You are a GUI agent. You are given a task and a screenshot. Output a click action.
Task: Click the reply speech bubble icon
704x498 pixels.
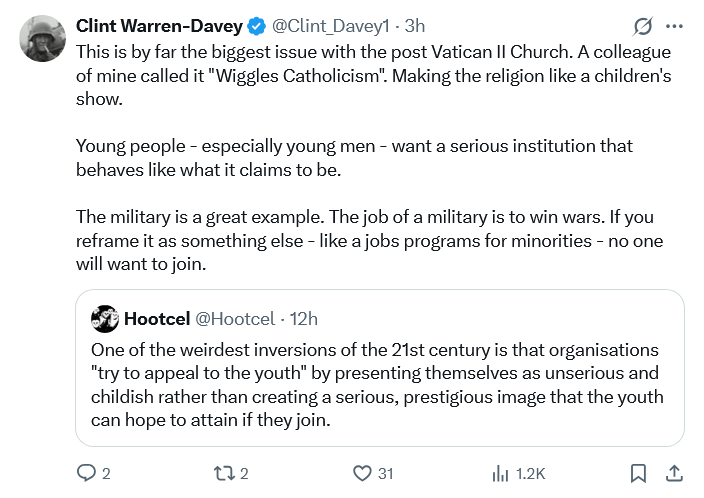(87, 473)
